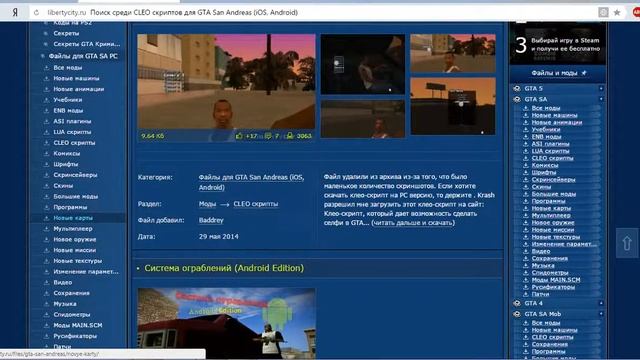
Task: Click the downloads count icon
Action: pos(290,136)
